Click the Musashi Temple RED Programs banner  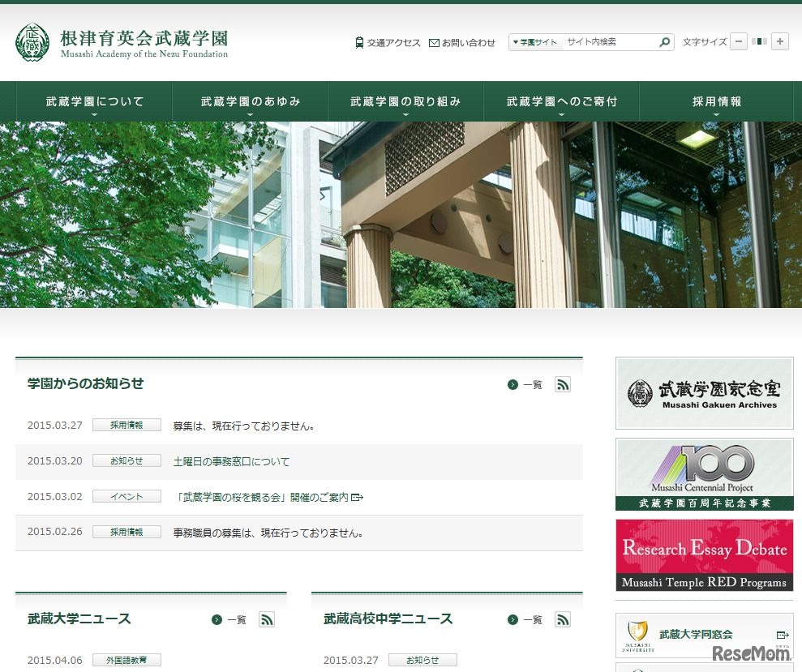click(704, 554)
